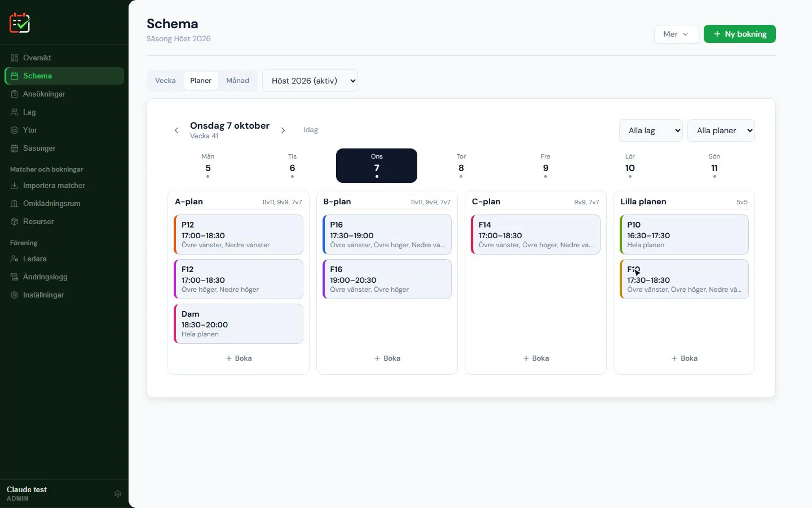Open the Ändringslogg

(x=64, y=277)
